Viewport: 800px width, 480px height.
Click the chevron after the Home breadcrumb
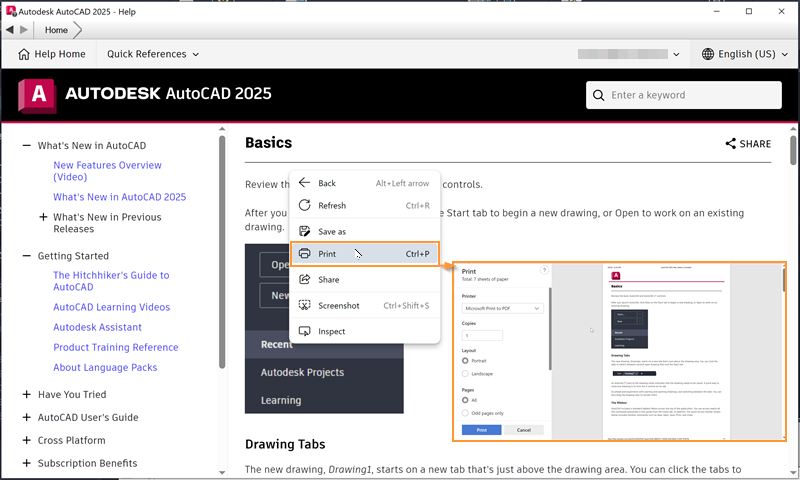tap(78, 30)
